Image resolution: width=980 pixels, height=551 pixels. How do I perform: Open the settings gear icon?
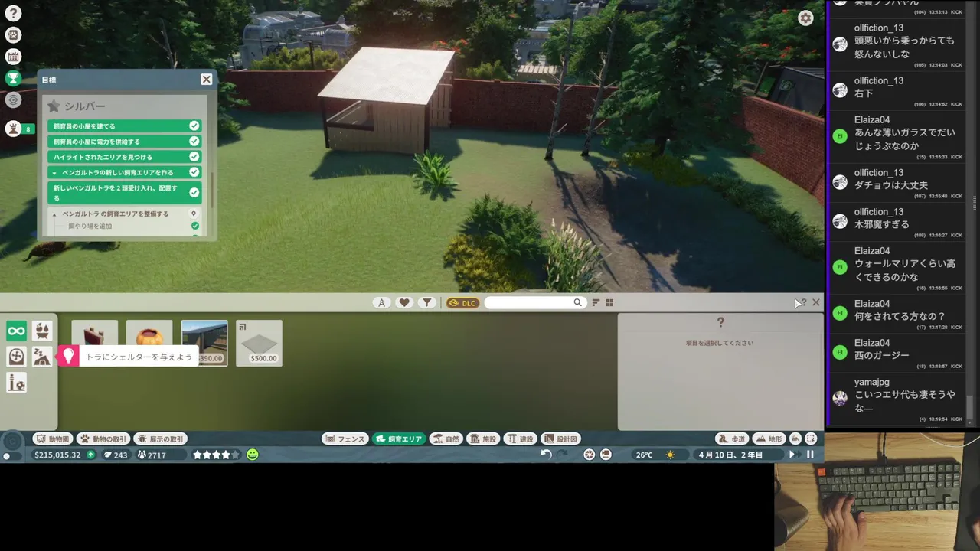[805, 18]
